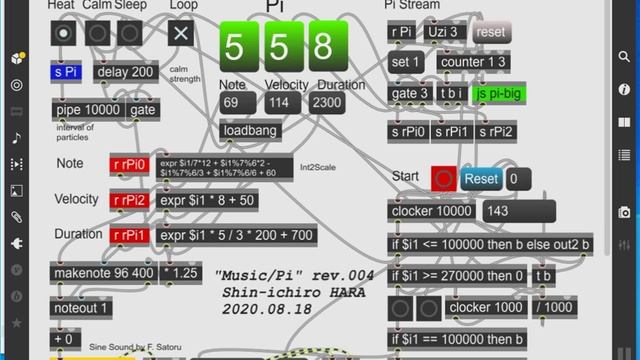
Task: Select the counter 1 3 object
Action: point(473,62)
